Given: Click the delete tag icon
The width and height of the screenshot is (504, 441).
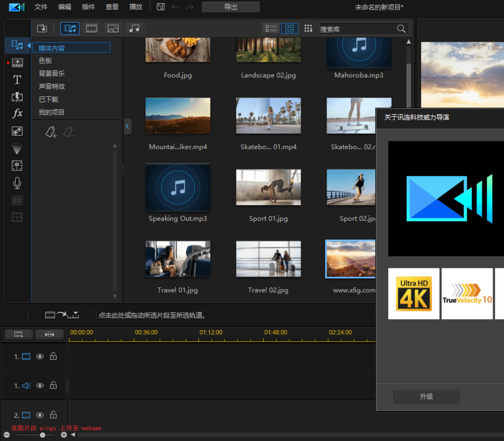Looking at the screenshot, I should click(x=69, y=132).
